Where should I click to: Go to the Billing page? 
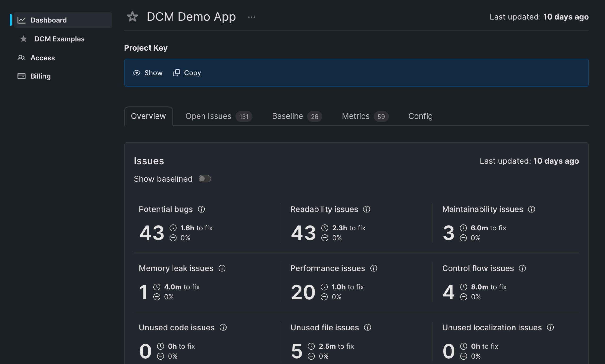[x=40, y=76]
